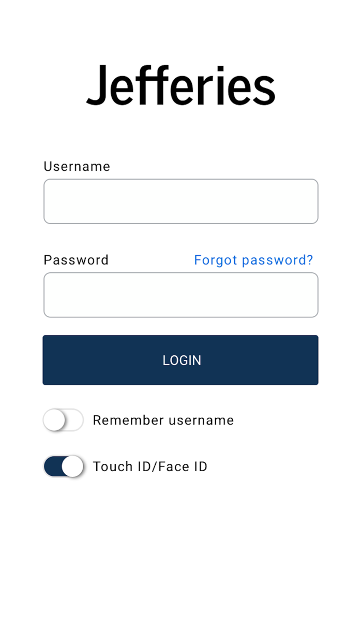The height and width of the screenshot is (644, 362).
Task: Click inside the Username input field
Action: point(180,201)
